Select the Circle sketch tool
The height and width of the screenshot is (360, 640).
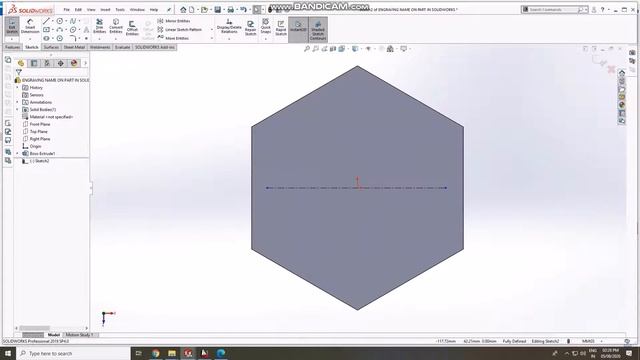tap(60, 21)
